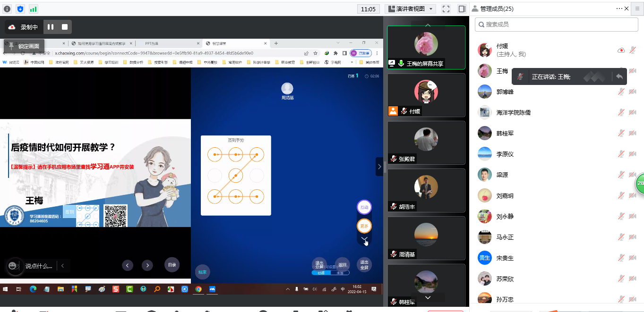The width and height of the screenshot is (644, 312).
Task: Click the 说点什么 chat input
Action: pos(39,266)
